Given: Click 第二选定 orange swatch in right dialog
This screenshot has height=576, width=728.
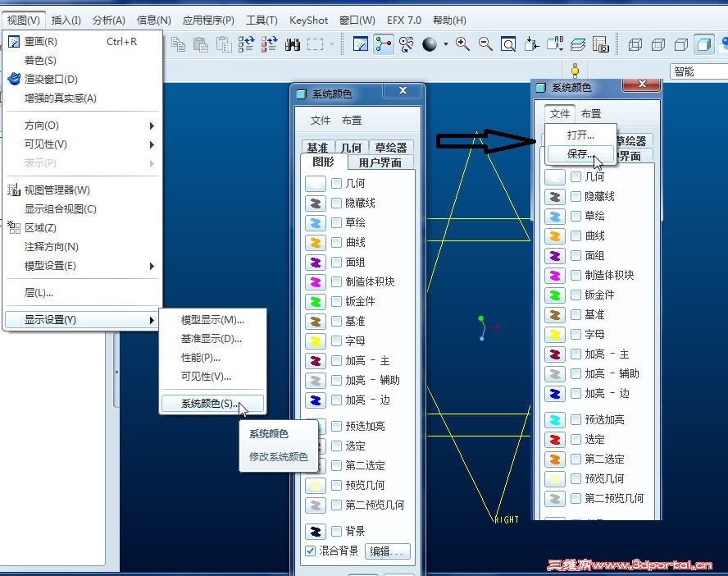Looking at the screenshot, I should click(x=555, y=459).
